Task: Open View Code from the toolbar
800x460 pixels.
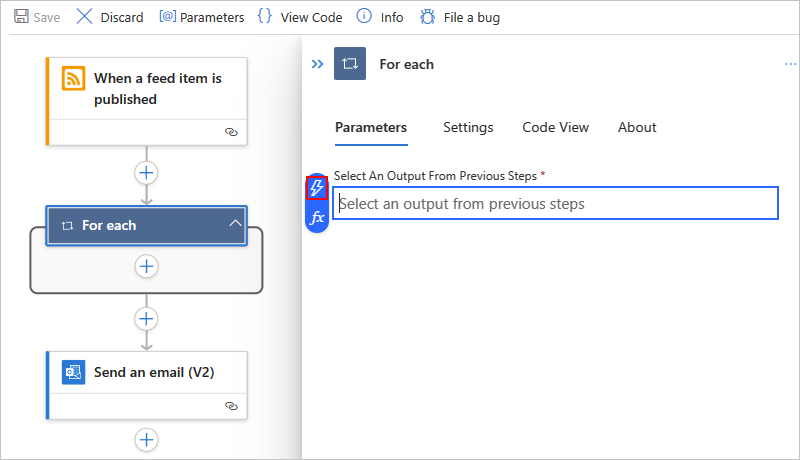Action: pos(300,17)
